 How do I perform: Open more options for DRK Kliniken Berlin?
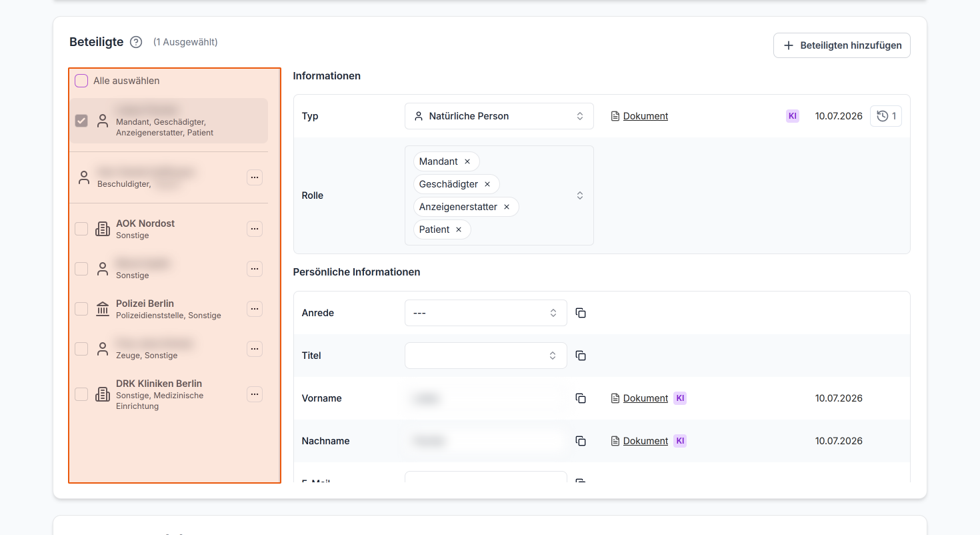pyautogui.click(x=255, y=394)
